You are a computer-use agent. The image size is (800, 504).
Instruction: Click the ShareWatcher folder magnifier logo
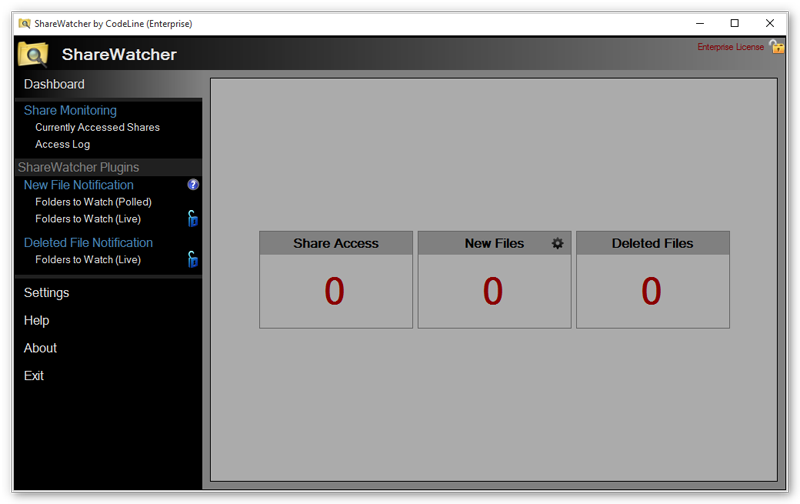33,54
